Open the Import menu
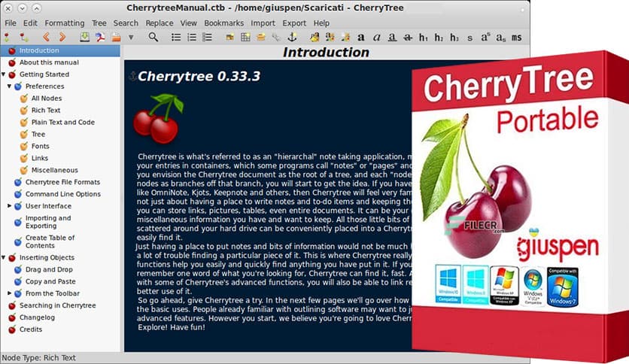629x364 pixels. [x=263, y=23]
